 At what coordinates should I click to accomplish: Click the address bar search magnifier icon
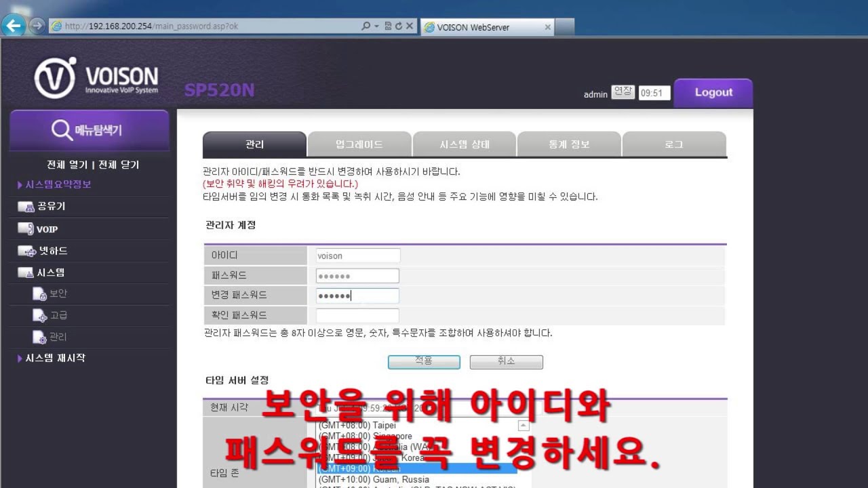tap(366, 27)
